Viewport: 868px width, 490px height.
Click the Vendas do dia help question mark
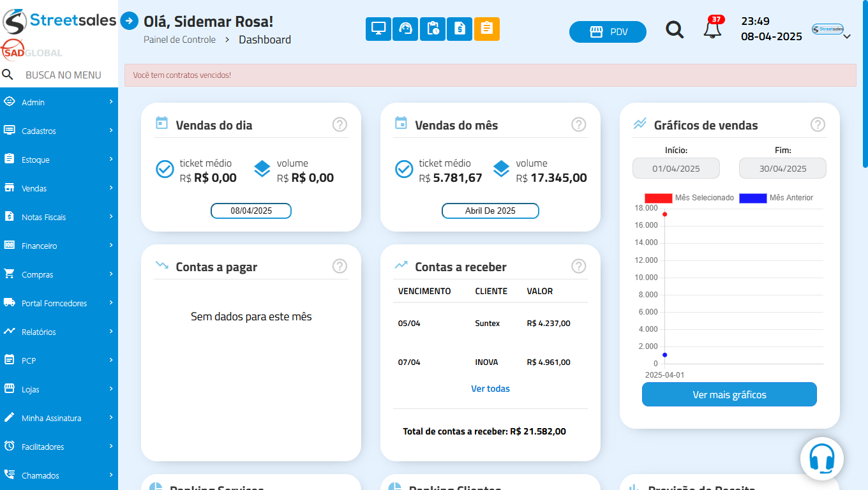pos(339,124)
